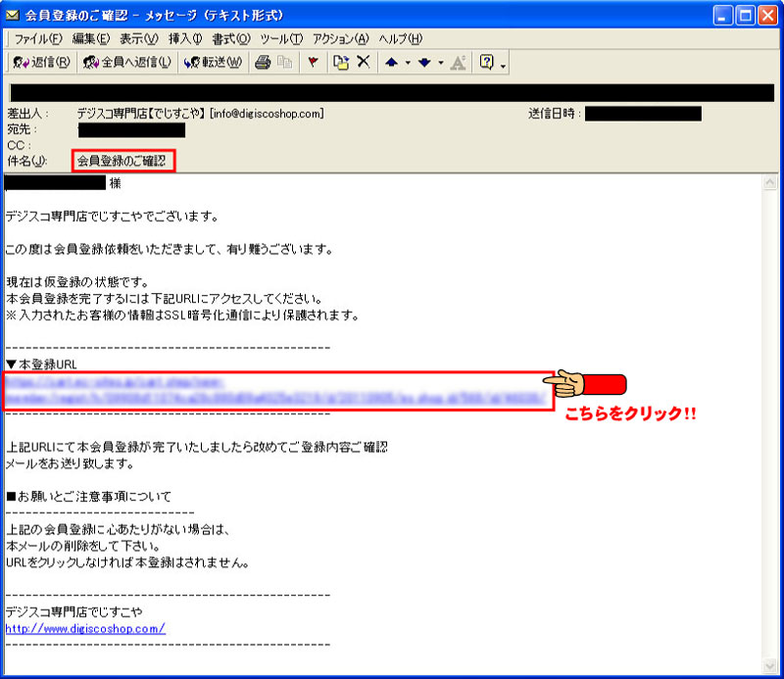The image size is (784, 679).
Task: Print the email using printer icon
Action: pyautogui.click(x=263, y=62)
